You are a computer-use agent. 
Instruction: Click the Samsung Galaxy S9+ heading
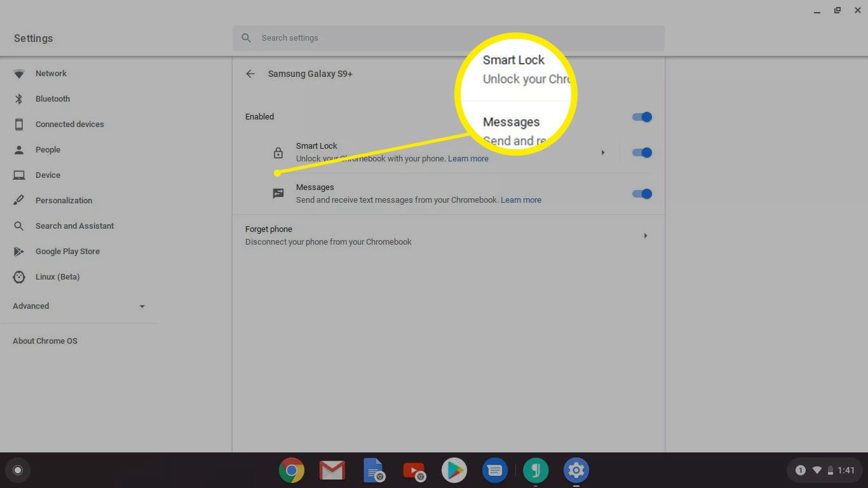coord(310,74)
